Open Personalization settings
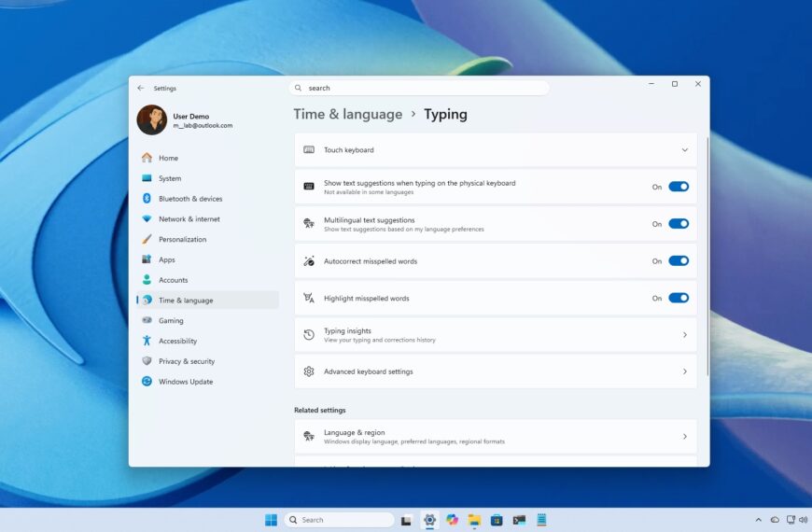Screen dimensions: 812x532 point(207,239)
